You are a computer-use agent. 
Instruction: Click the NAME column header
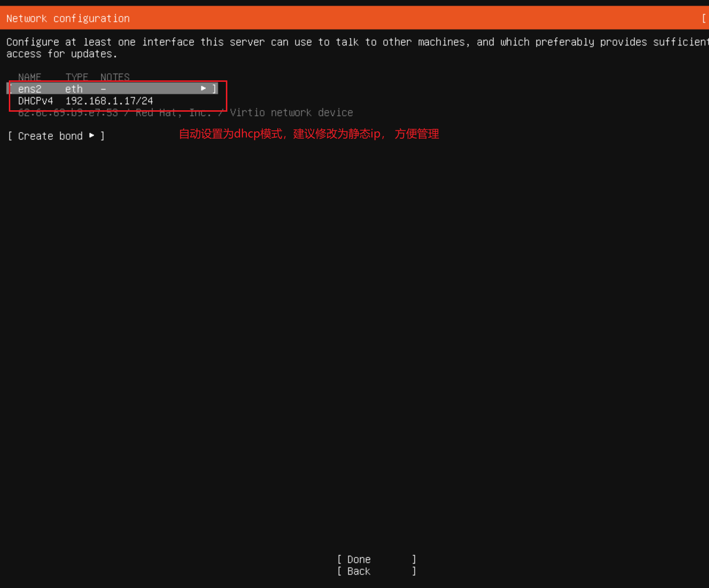(x=29, y=77)
